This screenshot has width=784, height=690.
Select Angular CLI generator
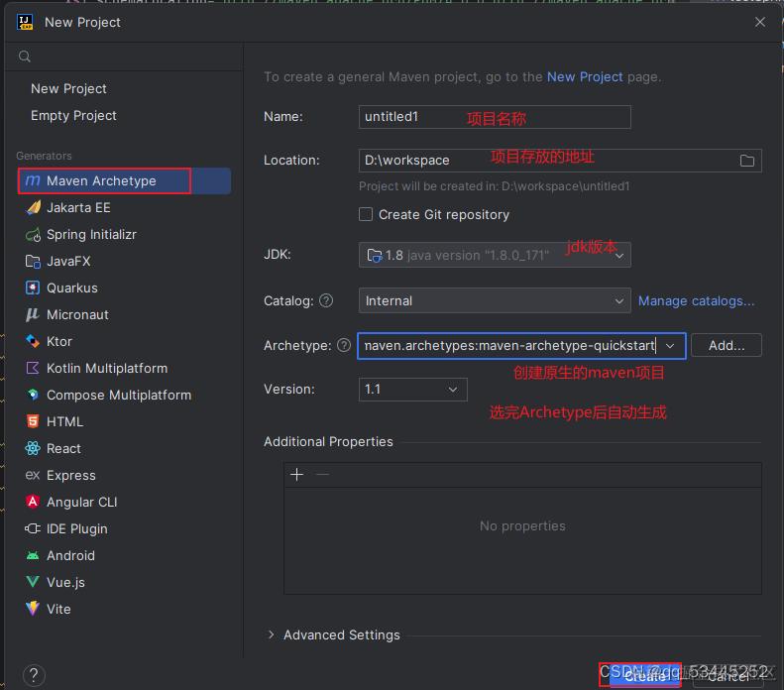point(81,502)
